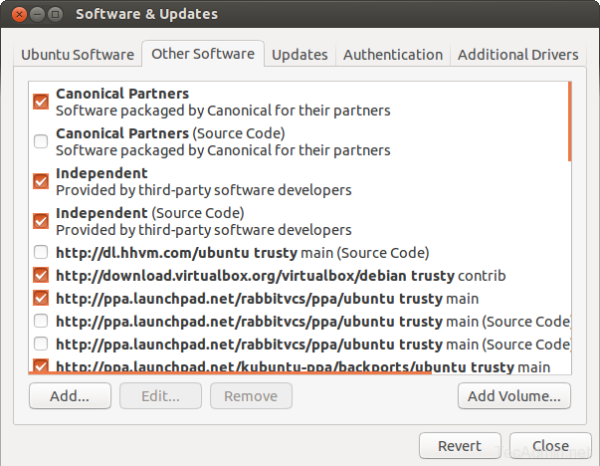
Task: Enable the dl.hhvm.com trusty source checkbox
Action: point(41,252)
